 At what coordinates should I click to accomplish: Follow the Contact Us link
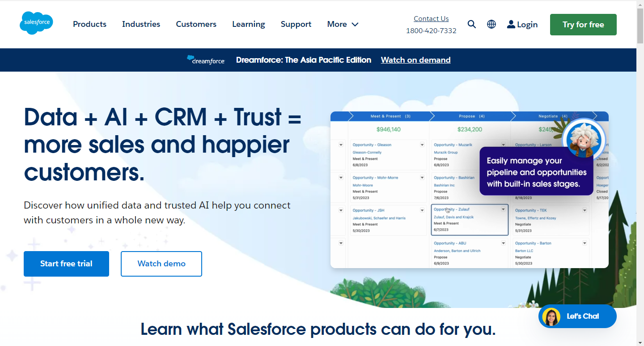(431, 18)
